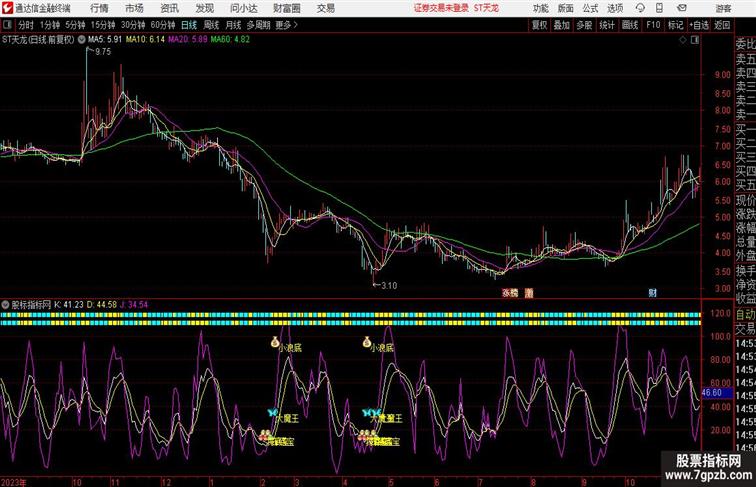Open the 选项 menu
The image size is (756, 487).
(615, 8)
